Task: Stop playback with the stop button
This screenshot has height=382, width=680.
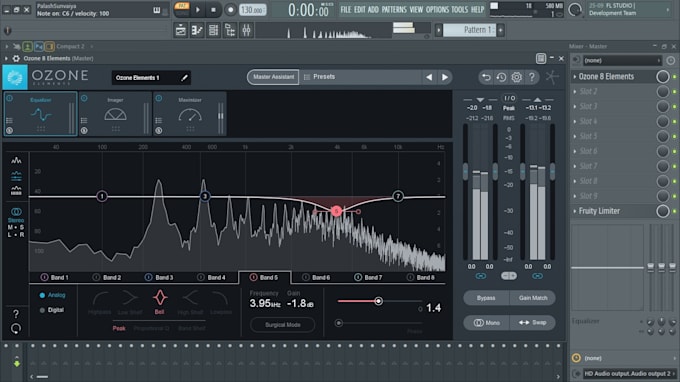Action: click(x=213, y=10)
